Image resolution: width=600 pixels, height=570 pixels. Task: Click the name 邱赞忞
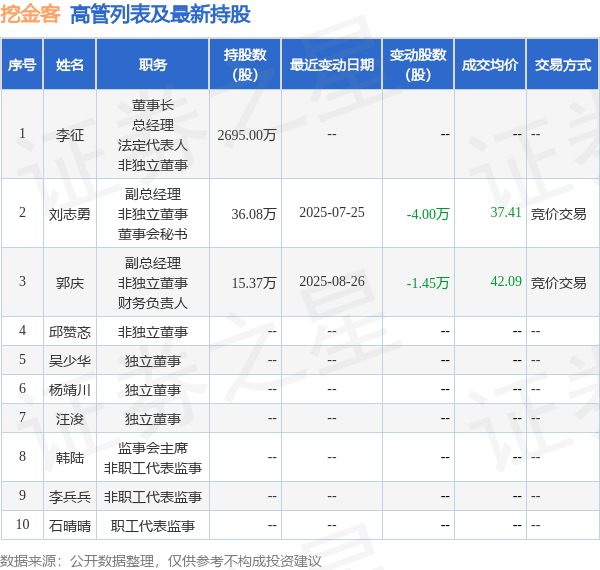(x=70, y=332)
